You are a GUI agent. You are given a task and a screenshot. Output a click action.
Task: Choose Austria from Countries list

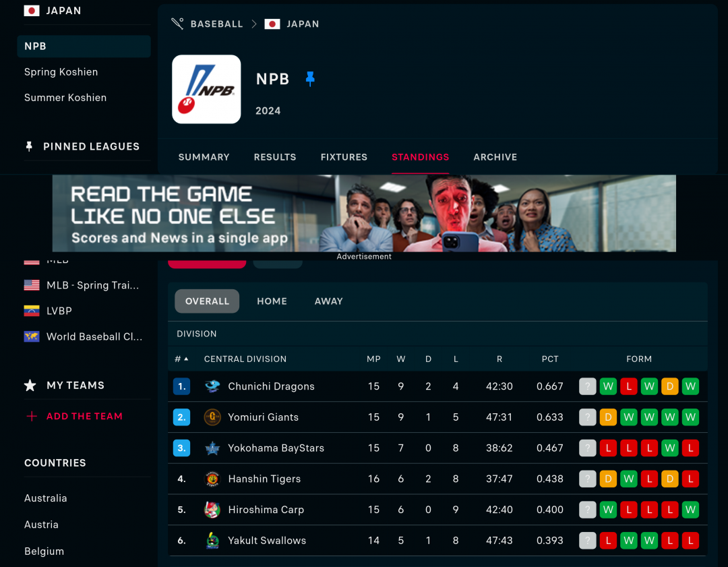click(41, 525)
